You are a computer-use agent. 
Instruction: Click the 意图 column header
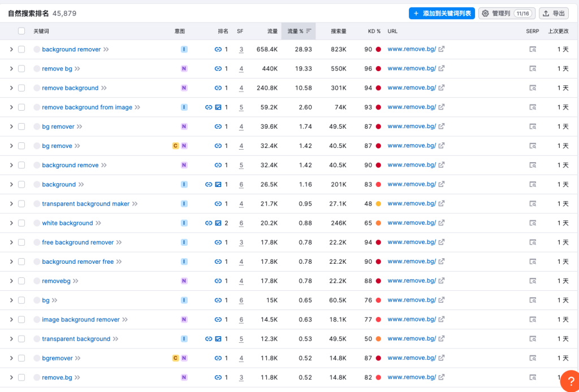click(180, 31)
